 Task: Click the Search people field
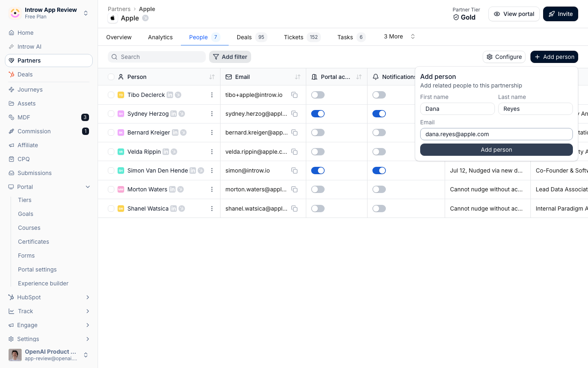pyautogui.click(x=157, y=57)
